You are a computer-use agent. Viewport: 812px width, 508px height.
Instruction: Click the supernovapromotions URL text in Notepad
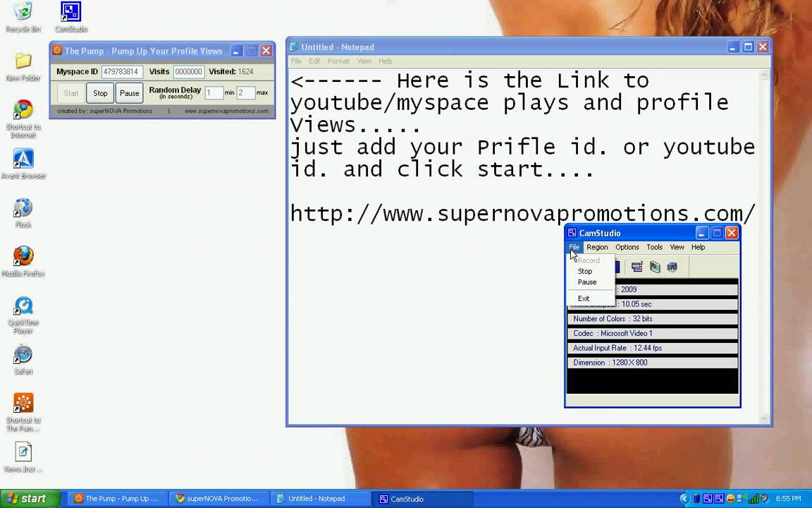[523, 213]
